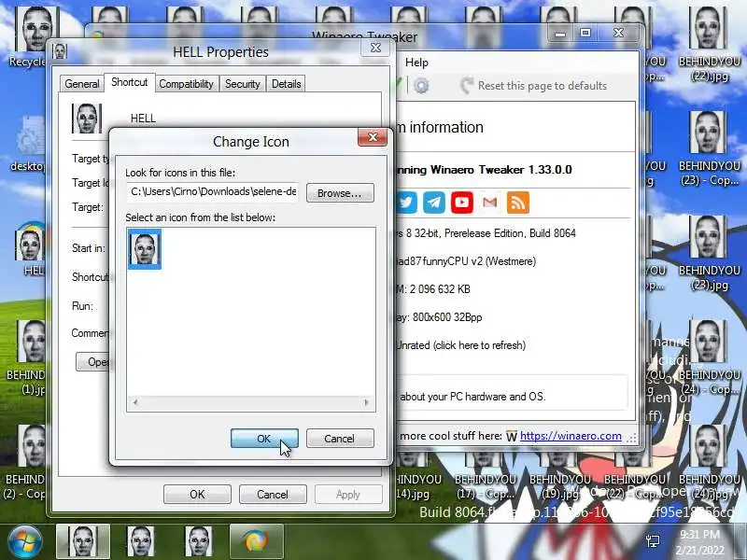The image size is (747, 560).
Task: Select BEHINDYOU (22).jpg desktop file
Action: point(709,43)
